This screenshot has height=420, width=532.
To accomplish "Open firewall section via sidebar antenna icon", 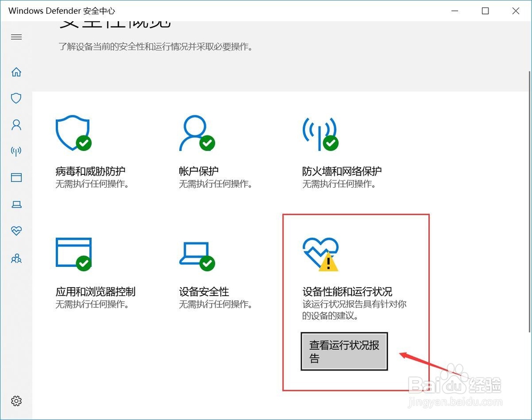I will (16, 151).
